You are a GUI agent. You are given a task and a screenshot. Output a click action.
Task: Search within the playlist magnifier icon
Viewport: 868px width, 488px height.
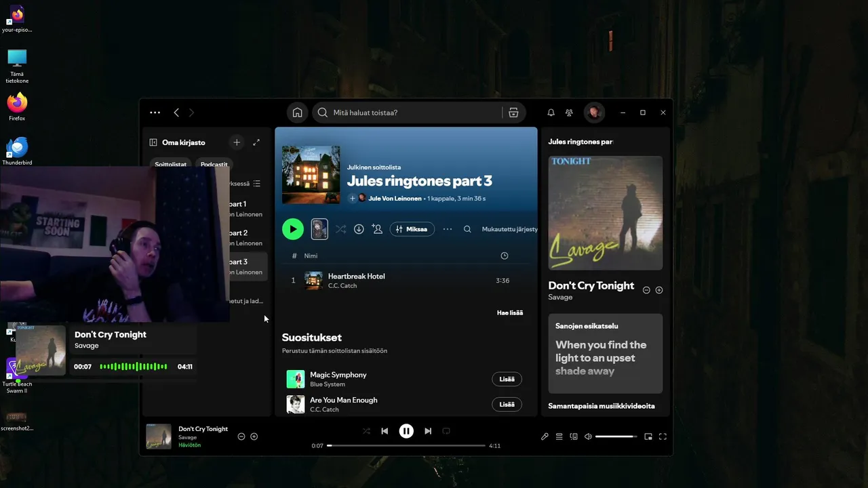(x=467, y=229)
